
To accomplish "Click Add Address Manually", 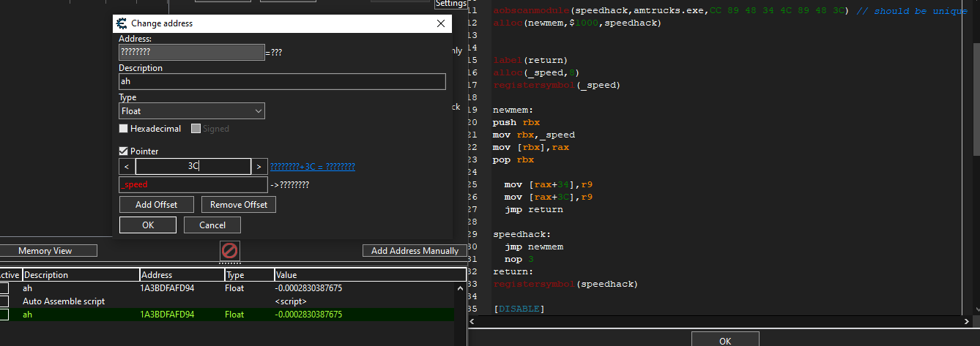I will (415, 251).
